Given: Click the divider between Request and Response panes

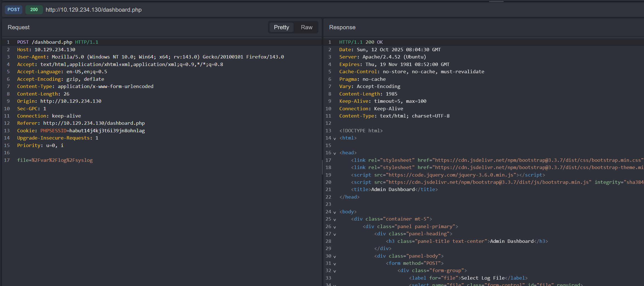Looking at the screenshot, I should [322, 167].
